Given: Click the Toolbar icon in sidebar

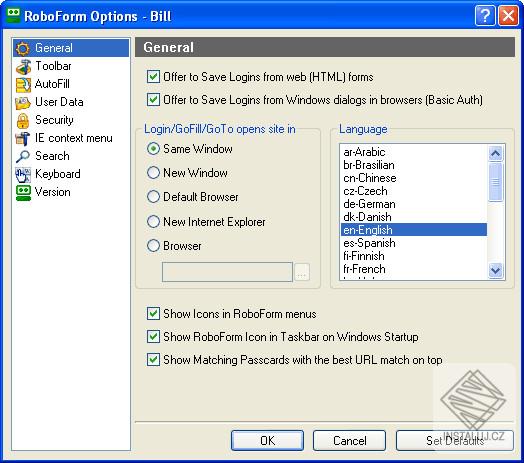Looking at the screenshot, I should click(23, 67).
